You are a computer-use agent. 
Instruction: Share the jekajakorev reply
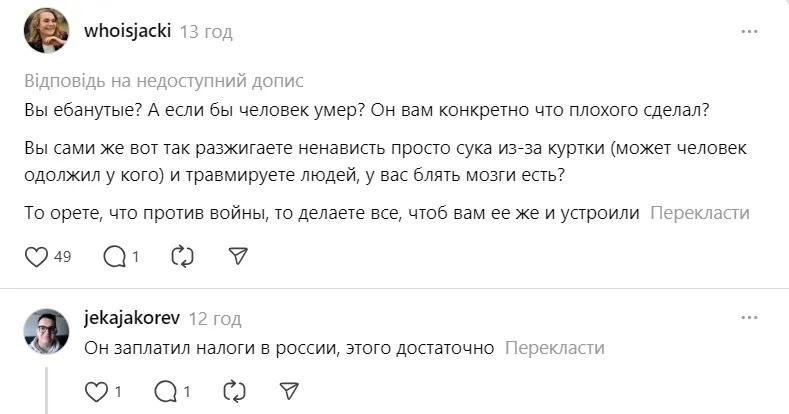[289, 391]
